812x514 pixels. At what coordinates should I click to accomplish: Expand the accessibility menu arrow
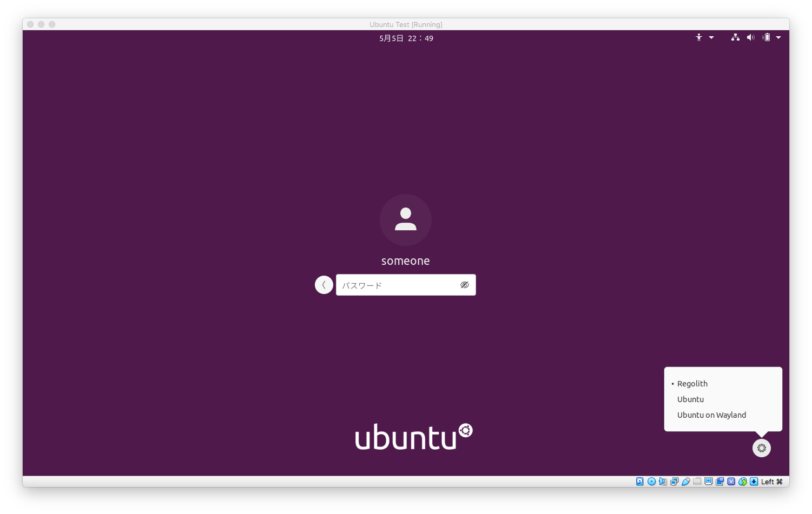tap(711, 37)
